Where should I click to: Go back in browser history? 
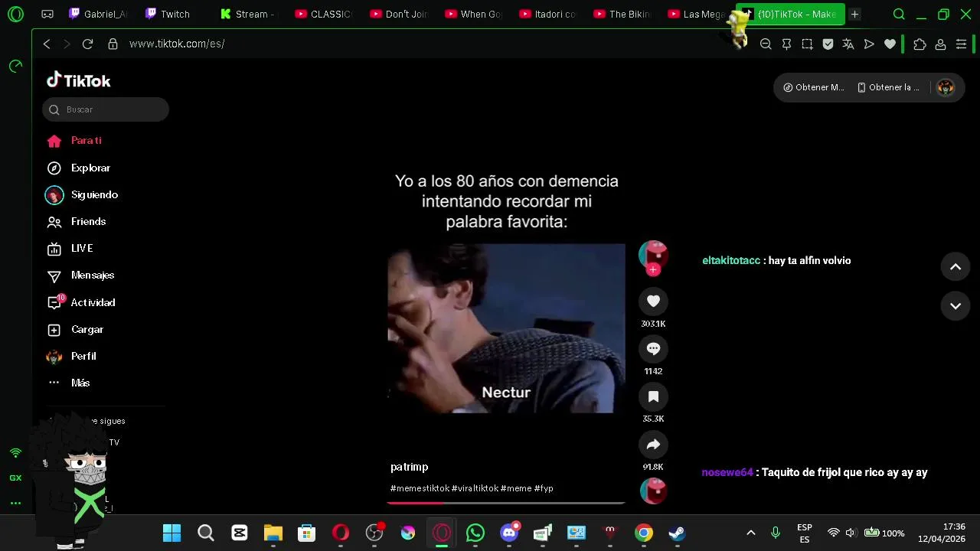(x=47, y=44)
